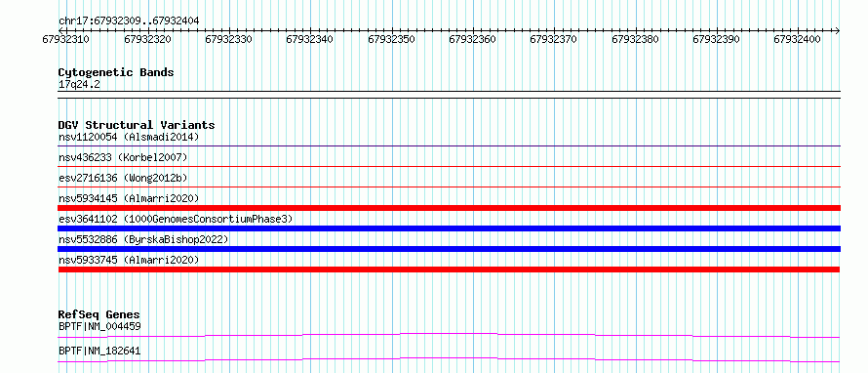Screen dimensions: 868x373
Task: Click ruler position 67932320
Action: [148, 39]
